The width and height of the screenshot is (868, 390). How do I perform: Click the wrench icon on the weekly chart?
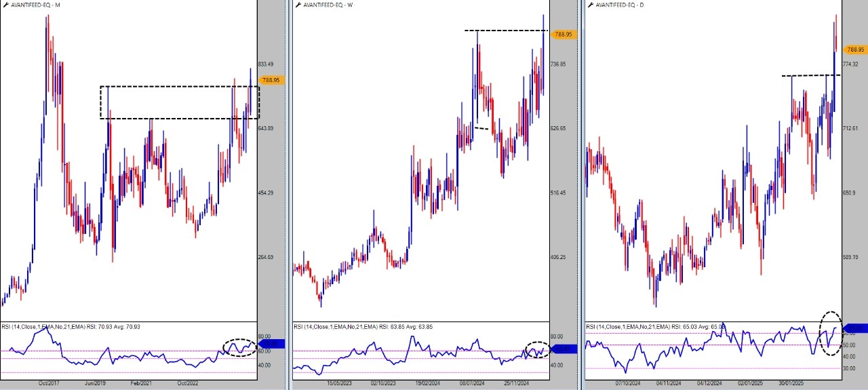(x=298, y=5)
